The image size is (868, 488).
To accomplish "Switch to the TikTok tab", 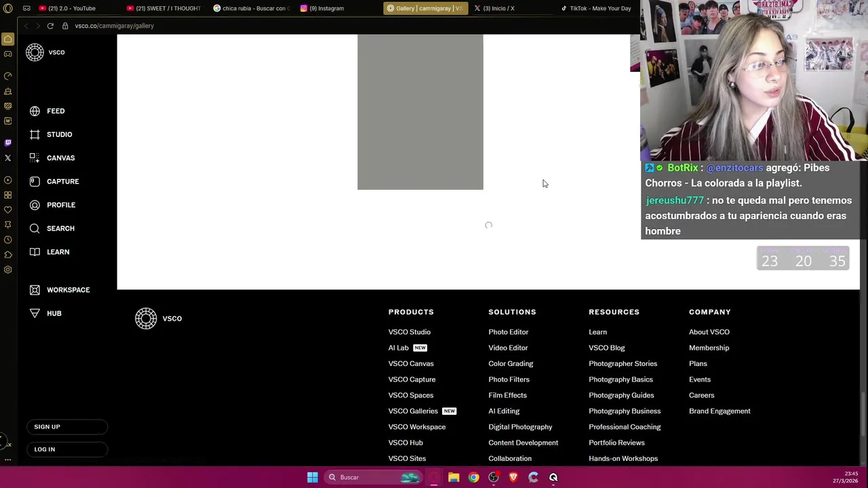I will [x=597, y=8].
